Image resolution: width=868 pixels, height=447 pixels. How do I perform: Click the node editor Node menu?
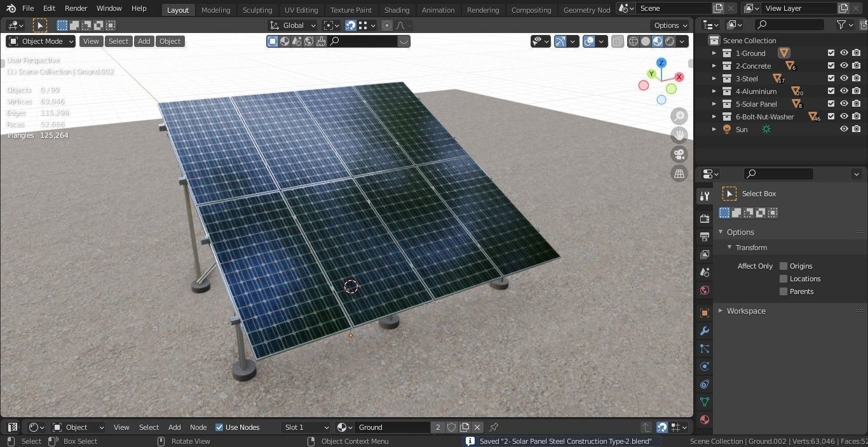198,427
